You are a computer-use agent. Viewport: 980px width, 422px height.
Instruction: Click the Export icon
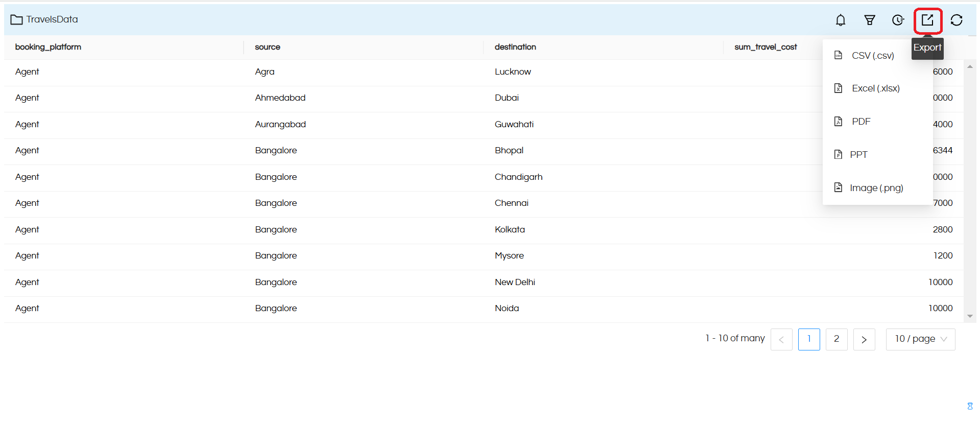coord(927,20)
